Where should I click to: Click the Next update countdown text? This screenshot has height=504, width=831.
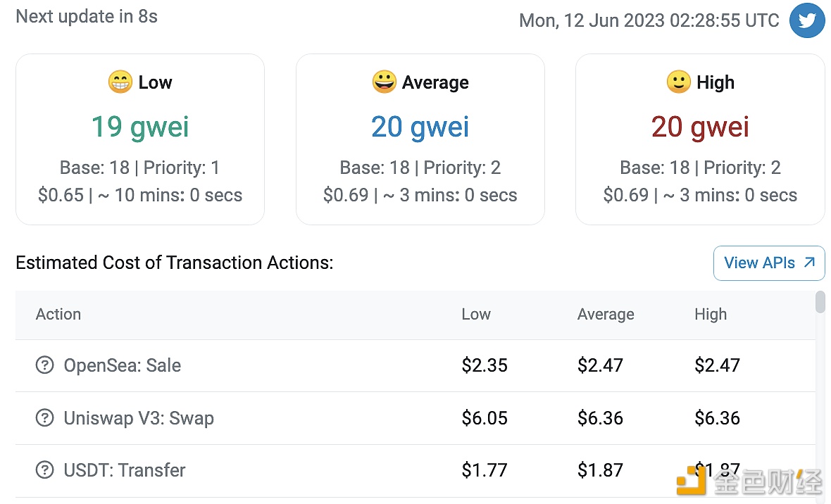point(87,16)
